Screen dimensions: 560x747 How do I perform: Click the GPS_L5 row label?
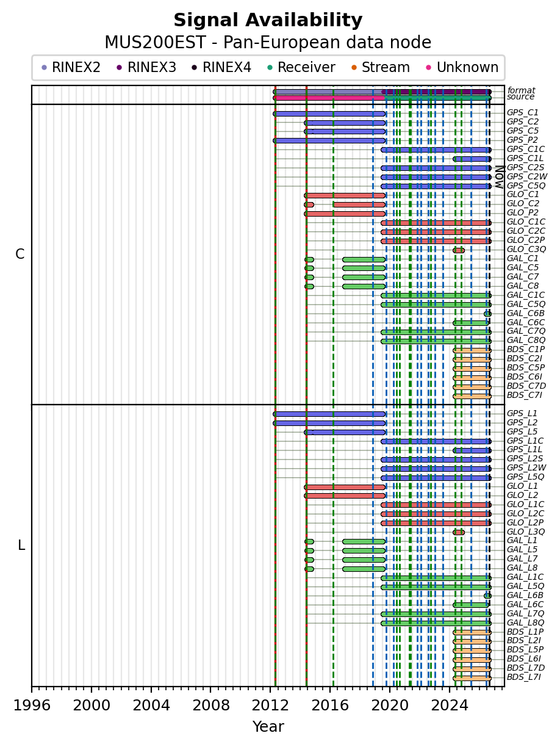[522, 432]
